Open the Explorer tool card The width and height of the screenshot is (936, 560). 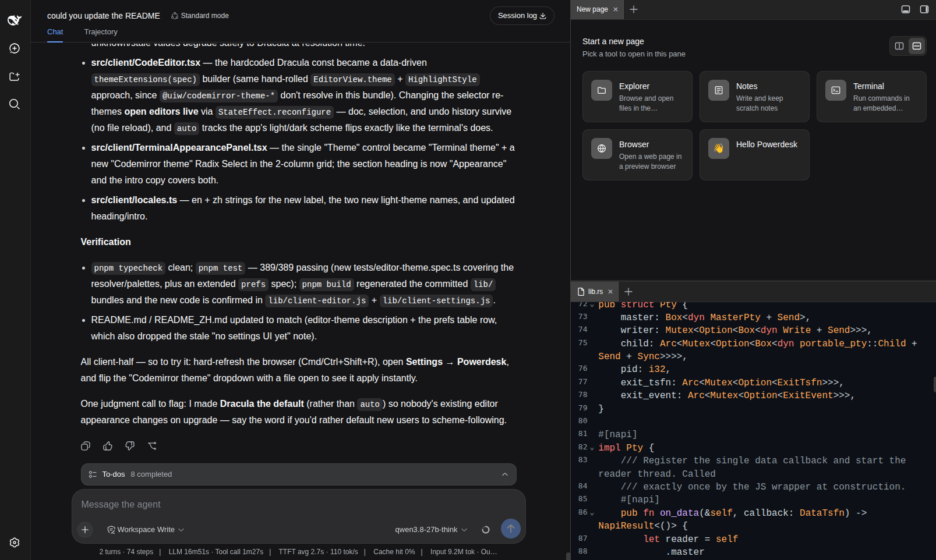(637, 97)
